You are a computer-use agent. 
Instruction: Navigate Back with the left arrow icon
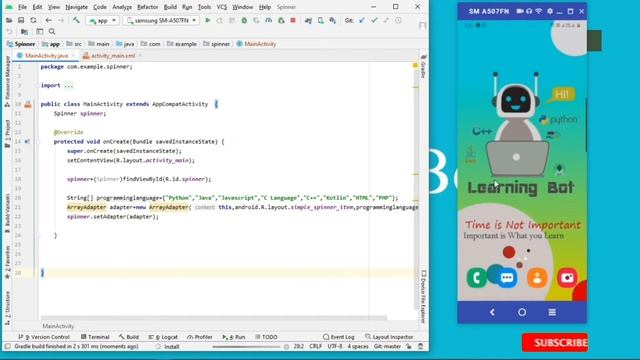[x=49, y=20]
